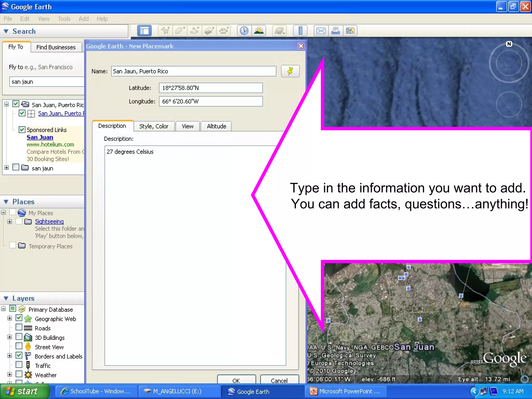Uncheck the San Juan, Puerto Rico folder checkbox
This screenshot has width=532, height=399.
pyautogui.click(x=16, y=104)
